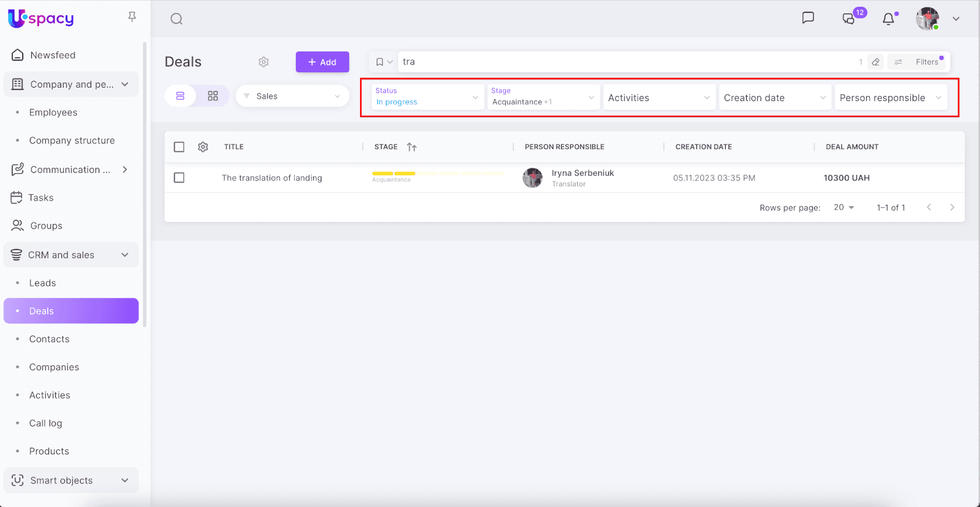Switch to kanban grid view icon
The height and width of the screenshot is (507, 980).
(x=213, y=96)
